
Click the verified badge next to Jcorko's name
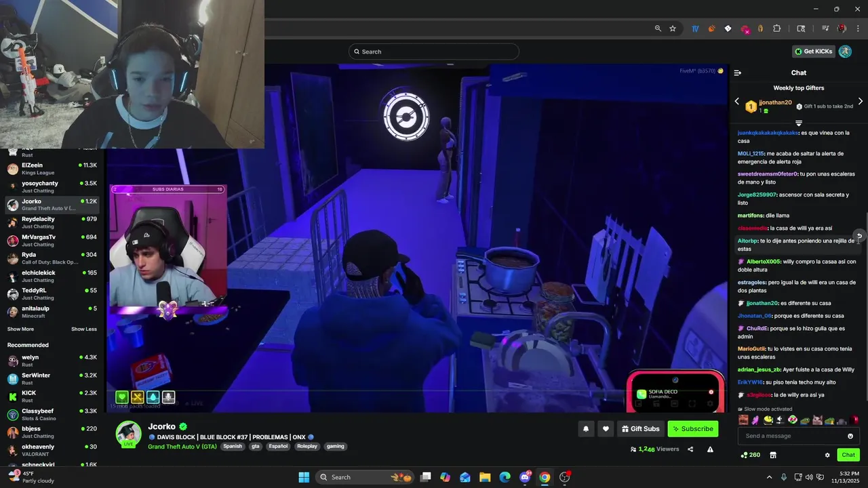click(x=182, y=426)
